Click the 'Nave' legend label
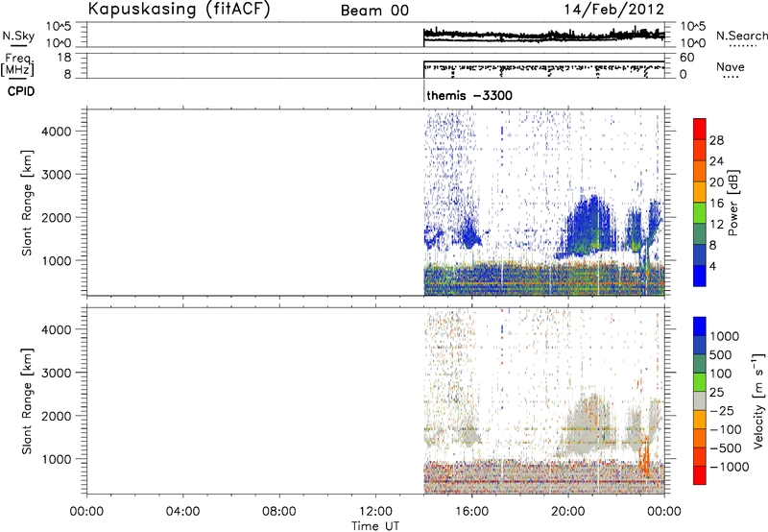This screenshot has height=532, width=768. 731,66
